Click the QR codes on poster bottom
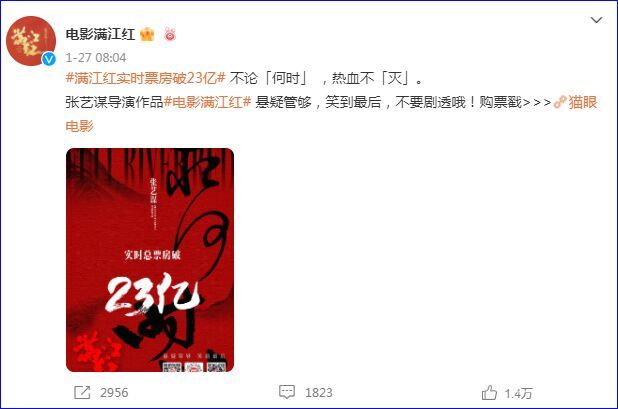618x409 pixels. (x=194, y=367)
